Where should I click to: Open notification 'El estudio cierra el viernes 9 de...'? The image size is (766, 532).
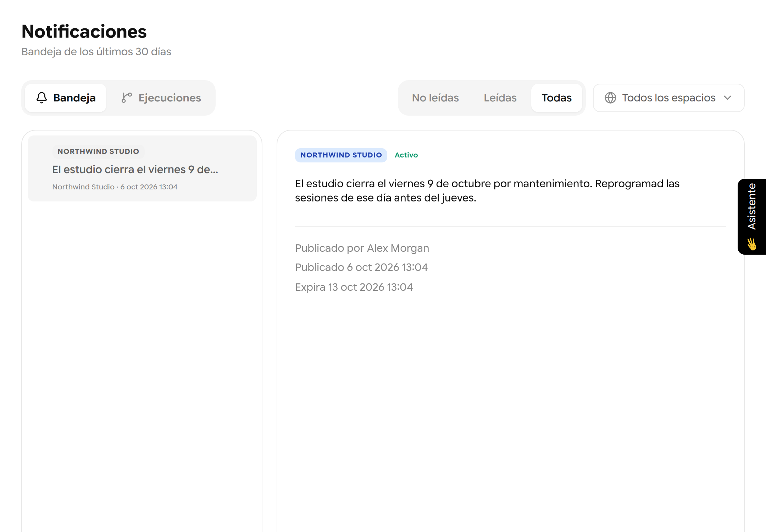pos(142,168)
